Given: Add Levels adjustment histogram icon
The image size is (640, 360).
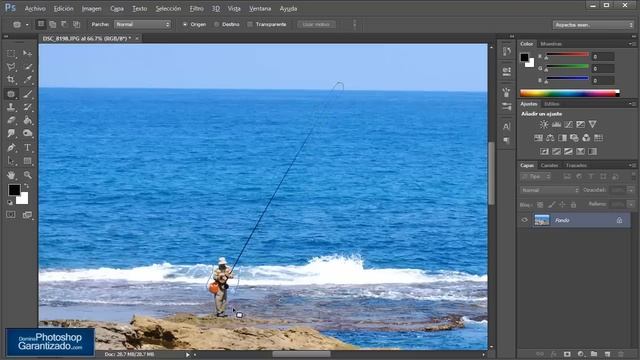Looking at the screenshot, I should (556, 124).
